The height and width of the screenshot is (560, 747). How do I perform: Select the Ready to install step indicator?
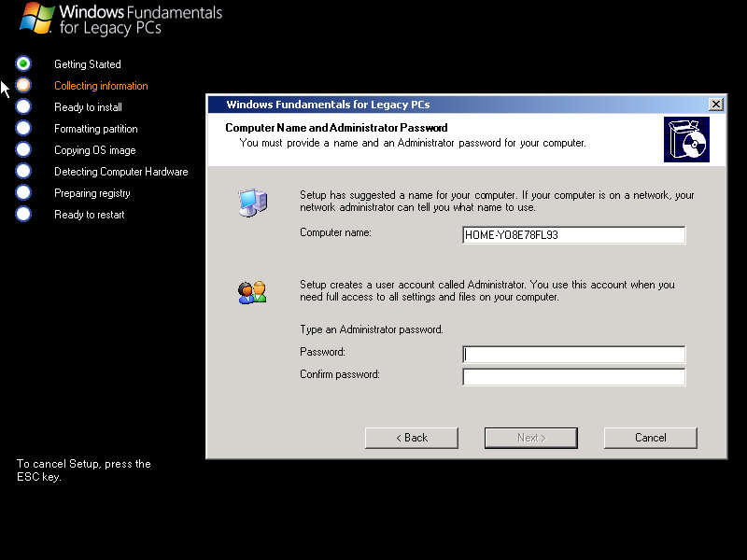[x=23, y=106]
